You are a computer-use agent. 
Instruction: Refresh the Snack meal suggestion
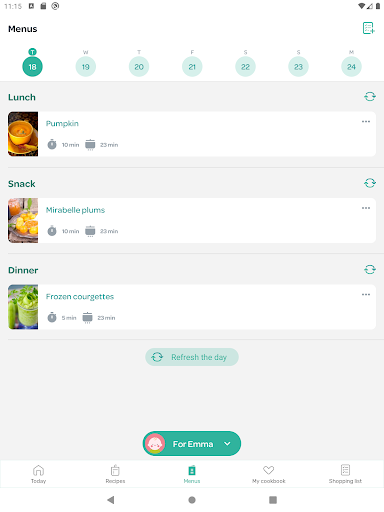370,183
